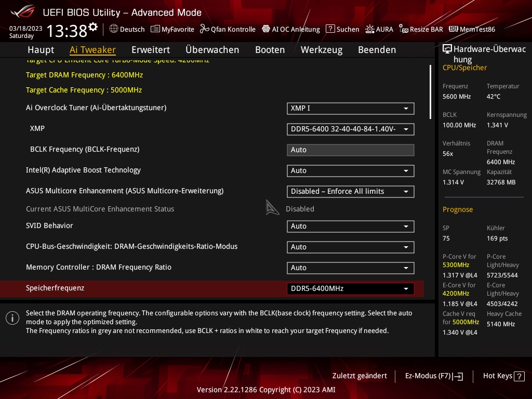
Task: Select Intel(R) Adaptive Boost Technology label
Action: (x=83, y=170)
